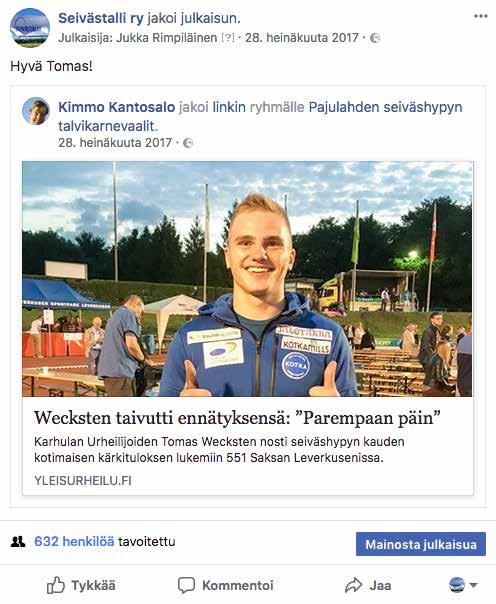
Task: Expand the page identity selector arrow
Action: pyautogui.click(x=474, y=586)
